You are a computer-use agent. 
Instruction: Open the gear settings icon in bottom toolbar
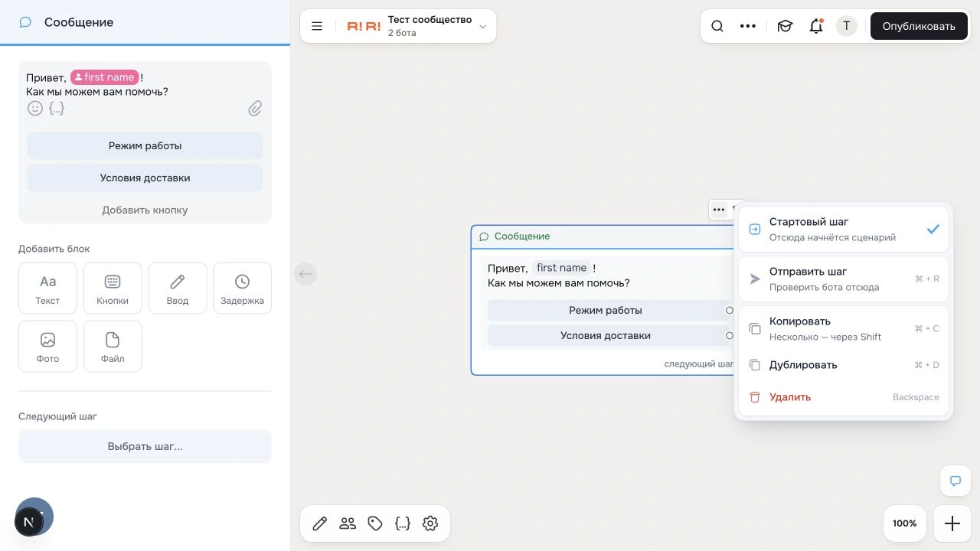click(x=430, y=523)
